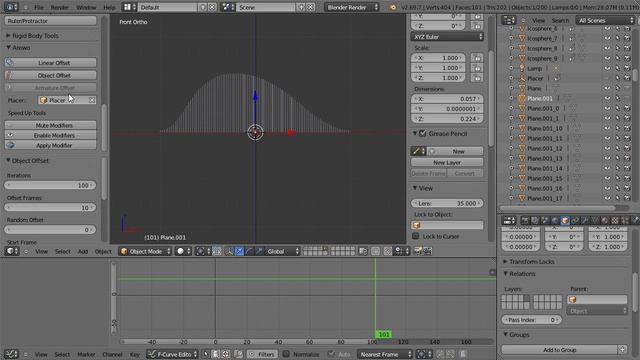Open Object properties tab cube icon
Screen dimensions: 640x360
pyautogui.click(x=565, y=221)
